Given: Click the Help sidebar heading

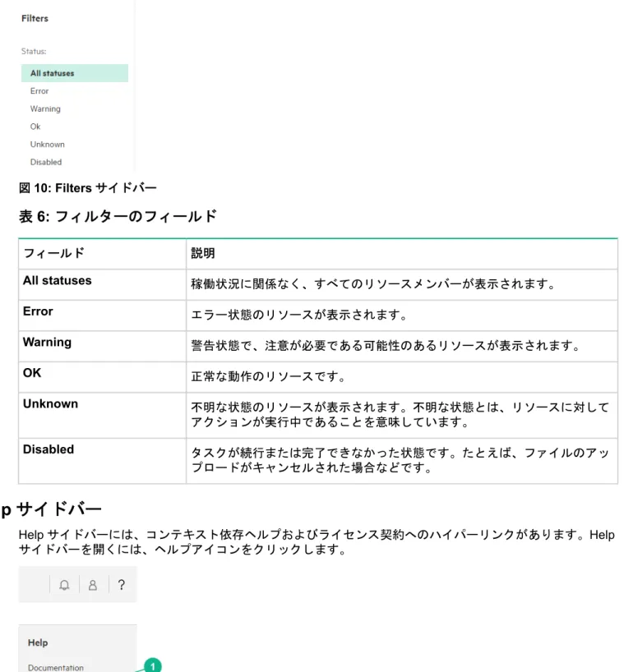Looking at the screenshot, I should tap(38, 642).
